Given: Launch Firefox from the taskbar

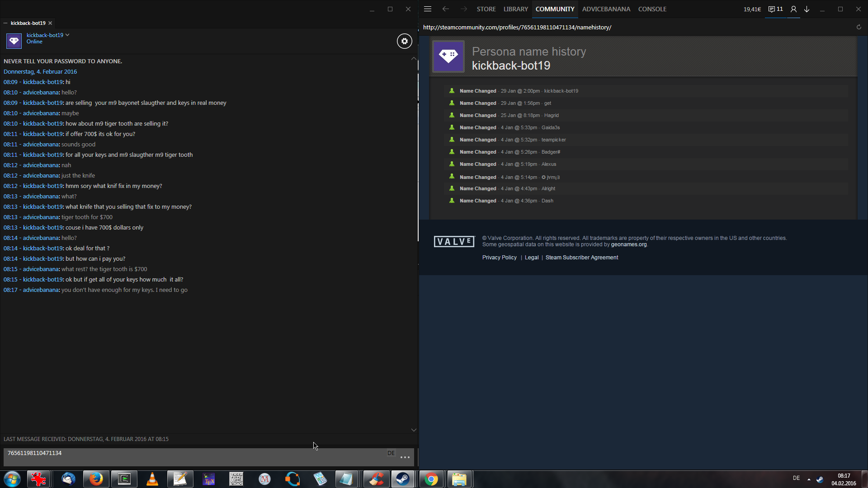Looking at the screenshot, I should [x=96, y=479].
